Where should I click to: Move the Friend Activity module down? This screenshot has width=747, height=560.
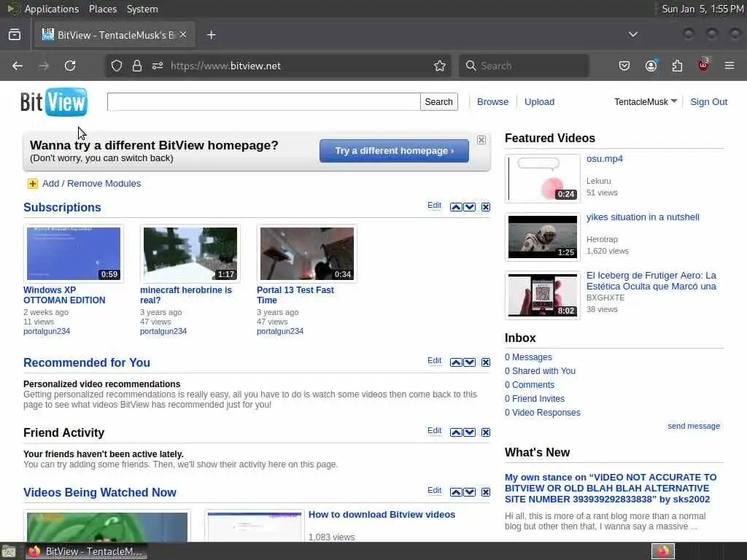(x=470, y=432)
